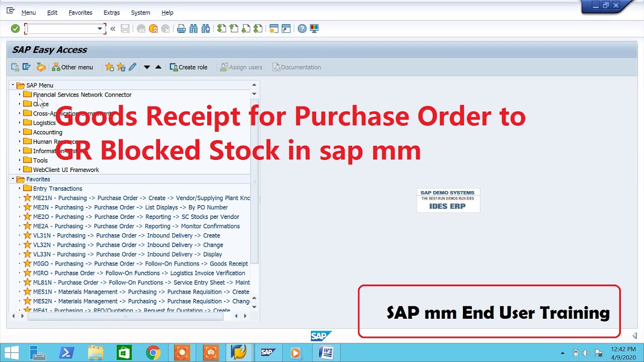Collapse the SAP Menu root node
The image size is (644, 362).
13,85
